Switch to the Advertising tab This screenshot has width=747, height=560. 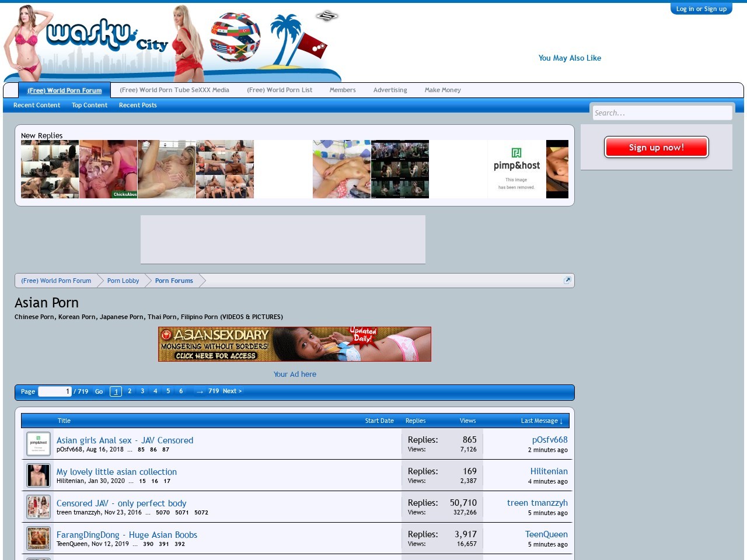(x=390, y=90)
